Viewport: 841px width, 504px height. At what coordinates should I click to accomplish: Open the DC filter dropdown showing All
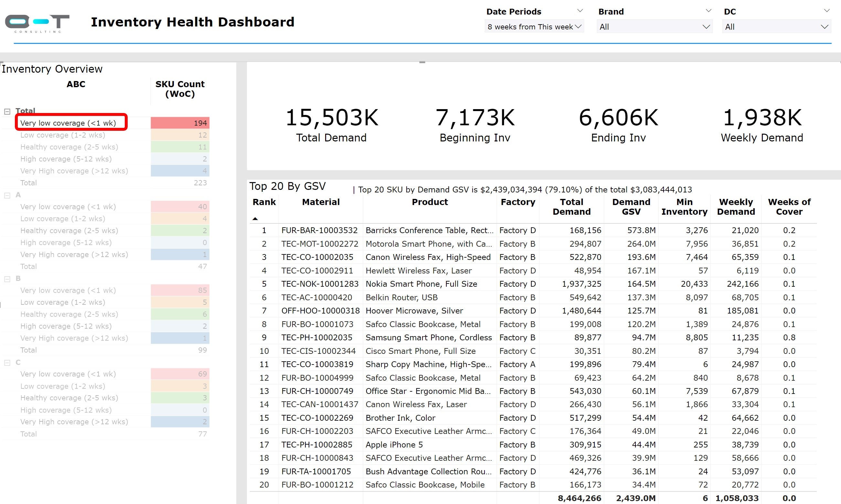click(776, 26)
